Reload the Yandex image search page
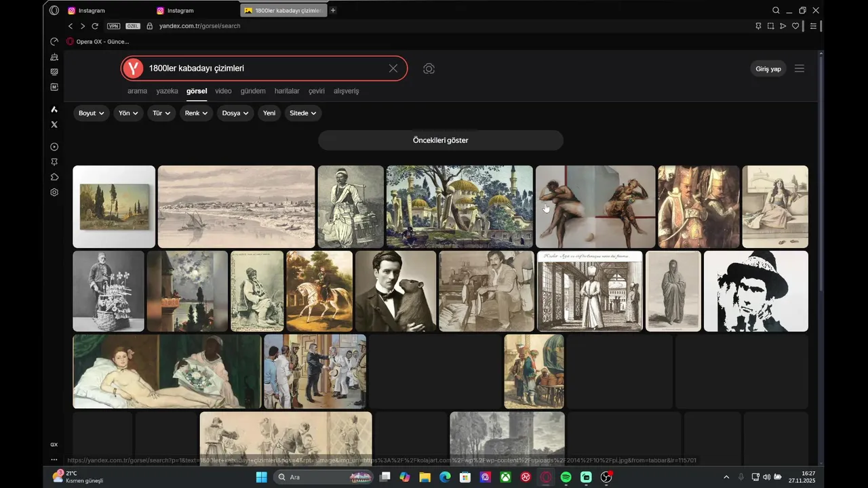This screenshot has height=488, width=868. (x=95, y=26)
